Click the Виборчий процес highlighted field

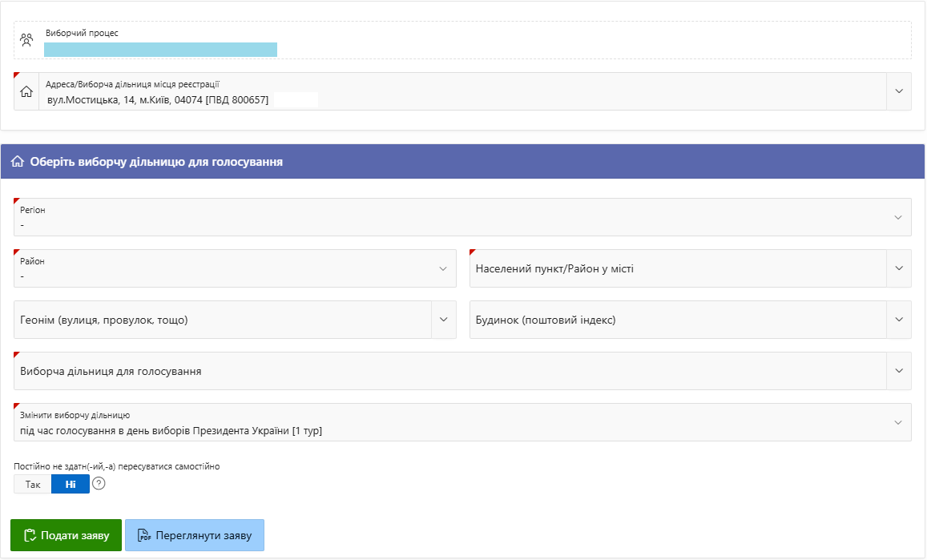(160, 50)
